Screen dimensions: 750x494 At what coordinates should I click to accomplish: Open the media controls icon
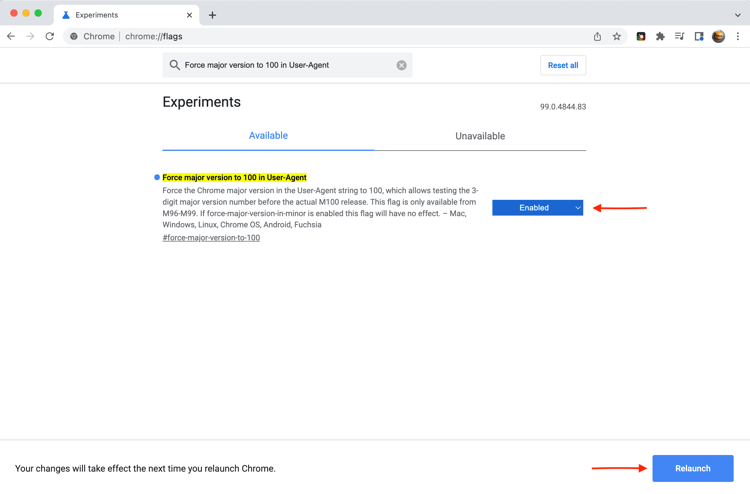pyautogui.click(x=679, y=36)
